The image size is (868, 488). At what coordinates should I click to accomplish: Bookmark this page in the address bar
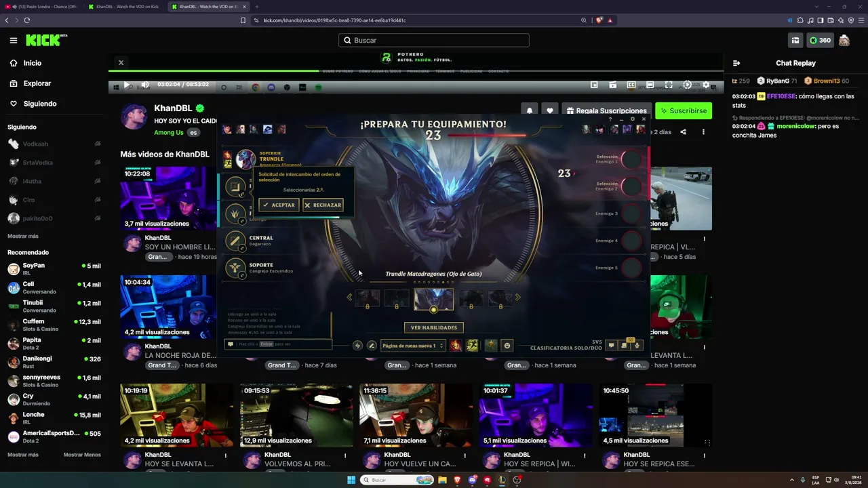point(243,20)
